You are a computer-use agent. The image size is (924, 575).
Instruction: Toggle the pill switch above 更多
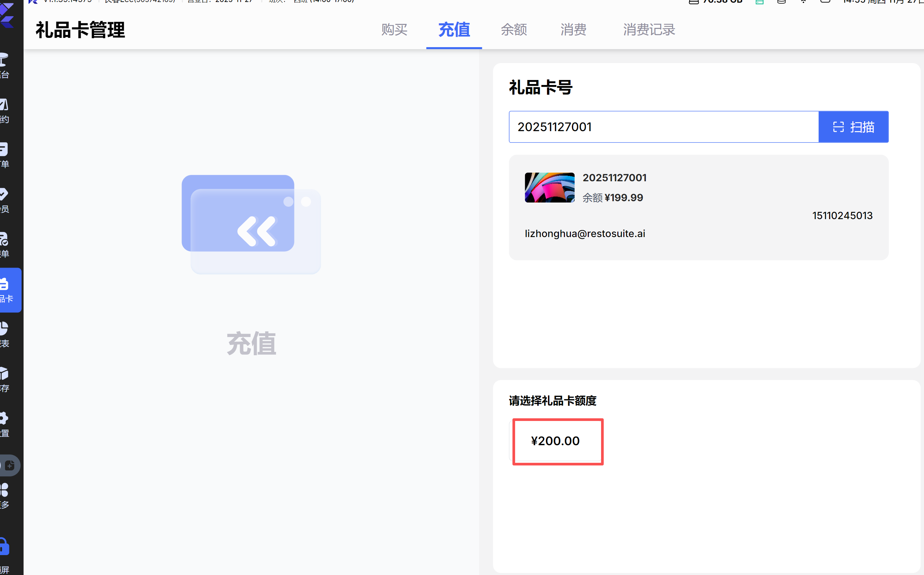click(x=9, y=465)
